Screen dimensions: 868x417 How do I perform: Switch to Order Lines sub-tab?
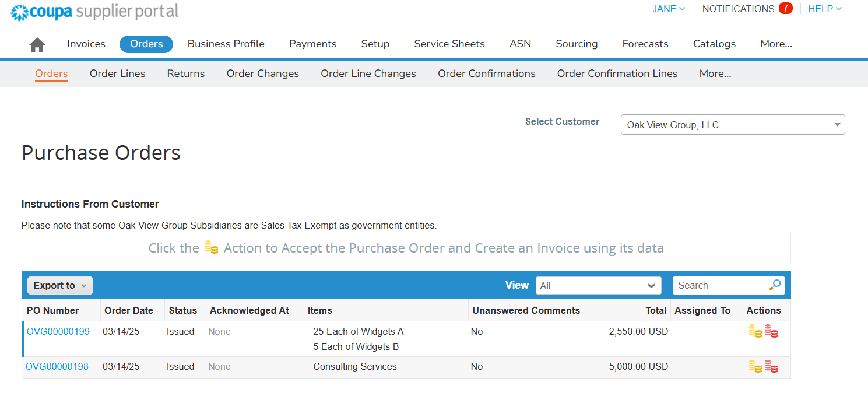tap(118, 73)
